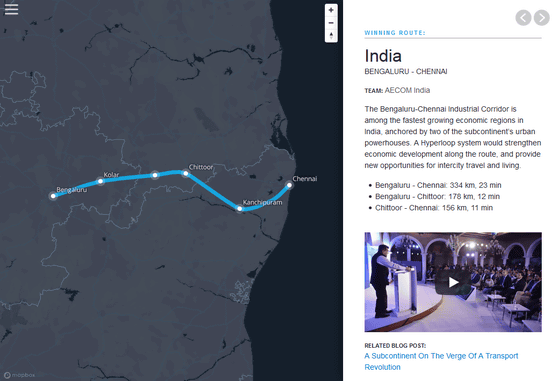Play the conference video
The image size is (560, 381).
coord(453,282)
